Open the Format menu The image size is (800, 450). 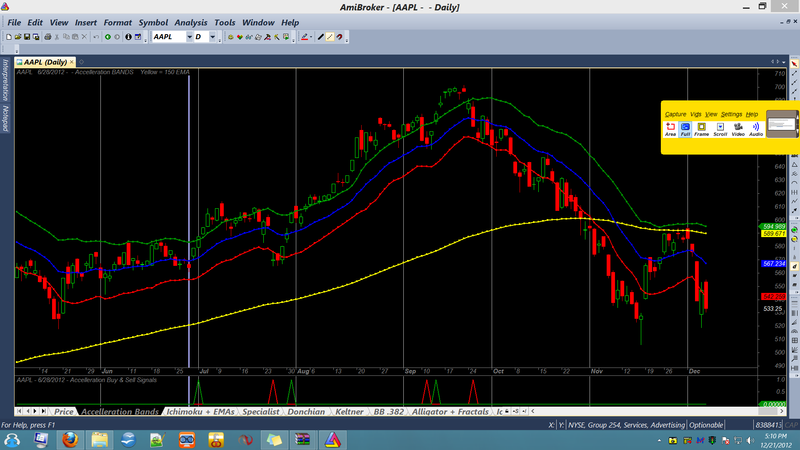(x=117, y=22)
